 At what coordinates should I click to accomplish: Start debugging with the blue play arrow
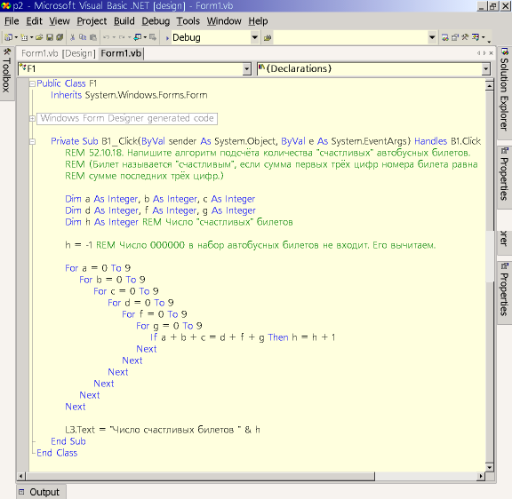167,38
